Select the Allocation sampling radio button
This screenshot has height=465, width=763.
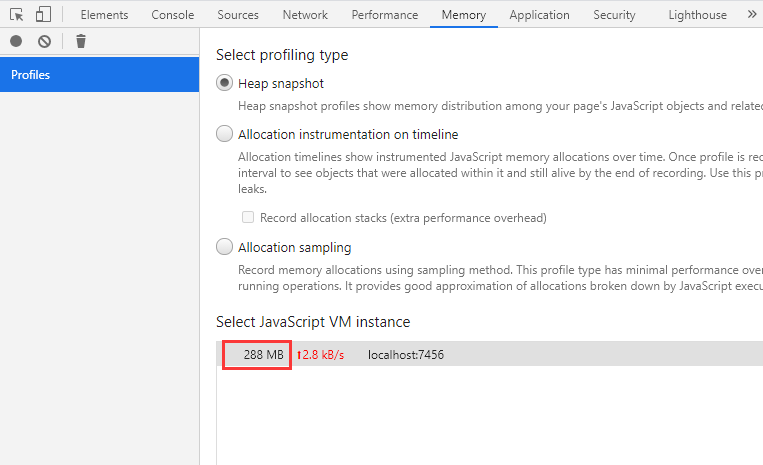pyautogui.click(x=225, y=247)
